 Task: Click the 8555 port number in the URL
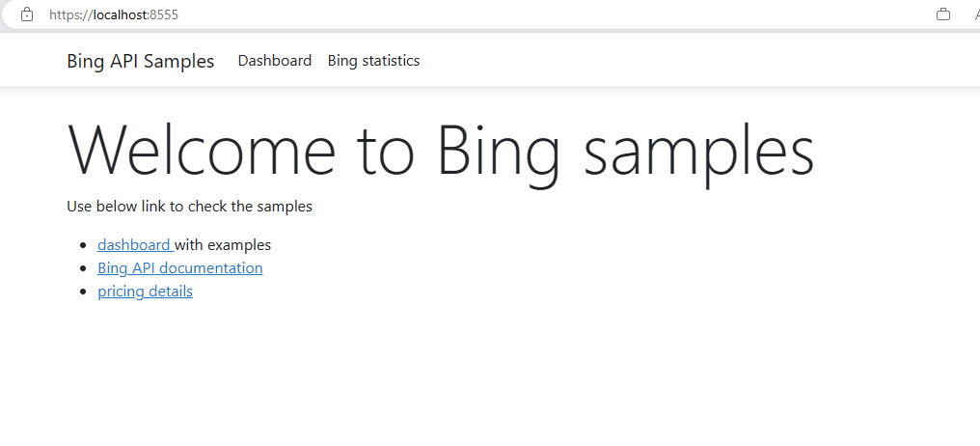(164, 14)
